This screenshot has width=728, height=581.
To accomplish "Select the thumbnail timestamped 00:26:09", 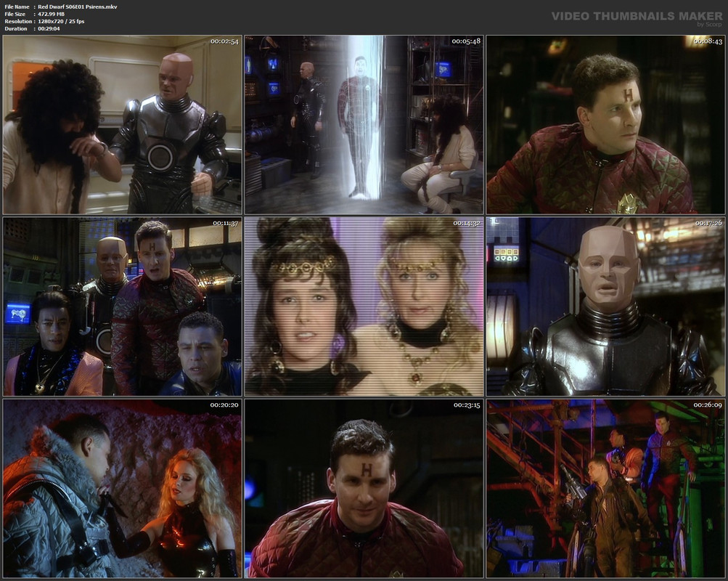I will pos(605,489).
